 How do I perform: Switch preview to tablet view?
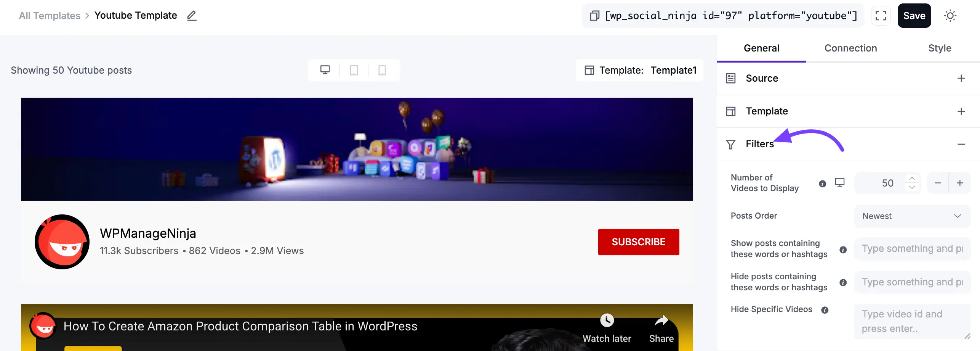click(x=354, y=70)
